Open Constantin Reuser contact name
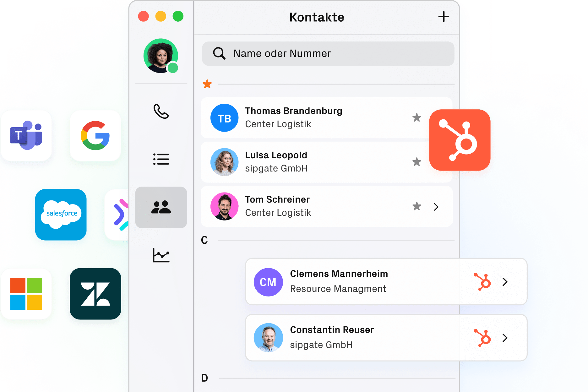Screen dimensions: 588x392 point(332,330)
